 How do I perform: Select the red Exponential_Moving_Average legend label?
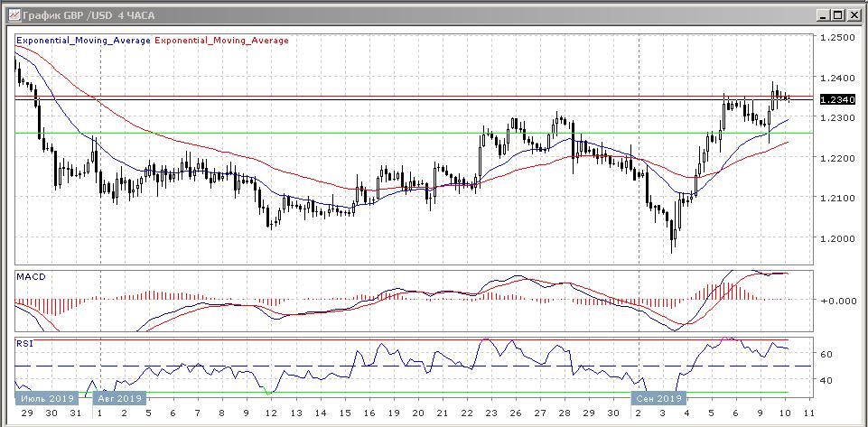pyautogui.click(x=223, y=41)
